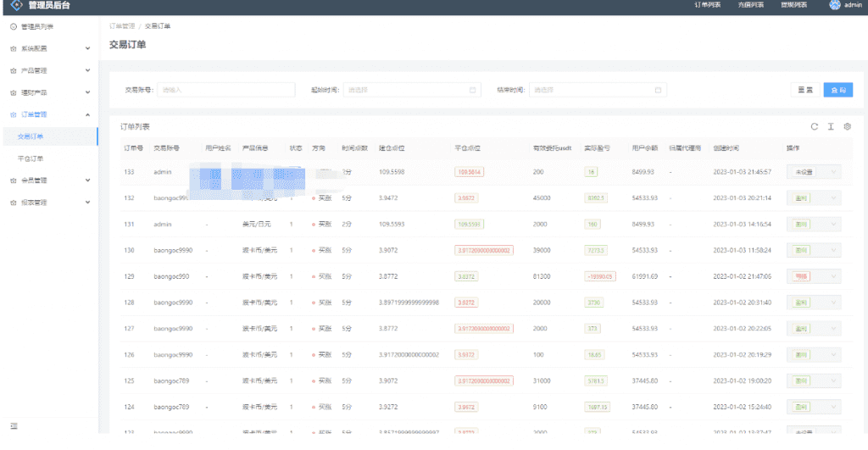Click the icon beside 会员管理
Screen dimensions: 868x450
[14, 181]
